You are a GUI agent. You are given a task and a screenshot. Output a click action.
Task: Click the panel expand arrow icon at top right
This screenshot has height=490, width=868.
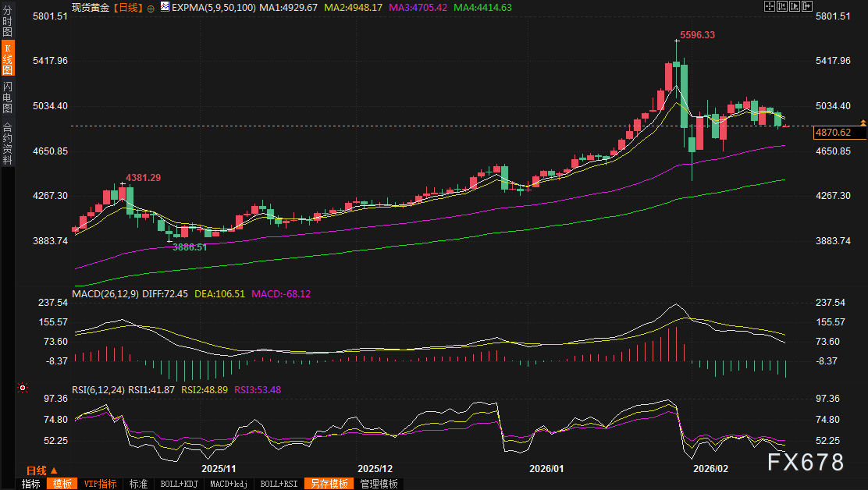pyautogui.click(x=807, y=6)
